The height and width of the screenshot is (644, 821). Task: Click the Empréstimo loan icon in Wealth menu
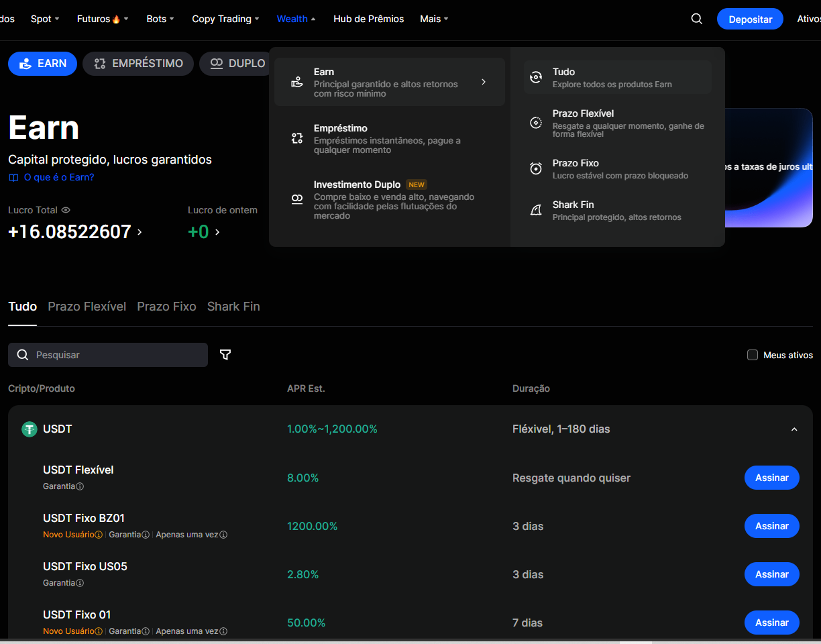click(297, 138)
